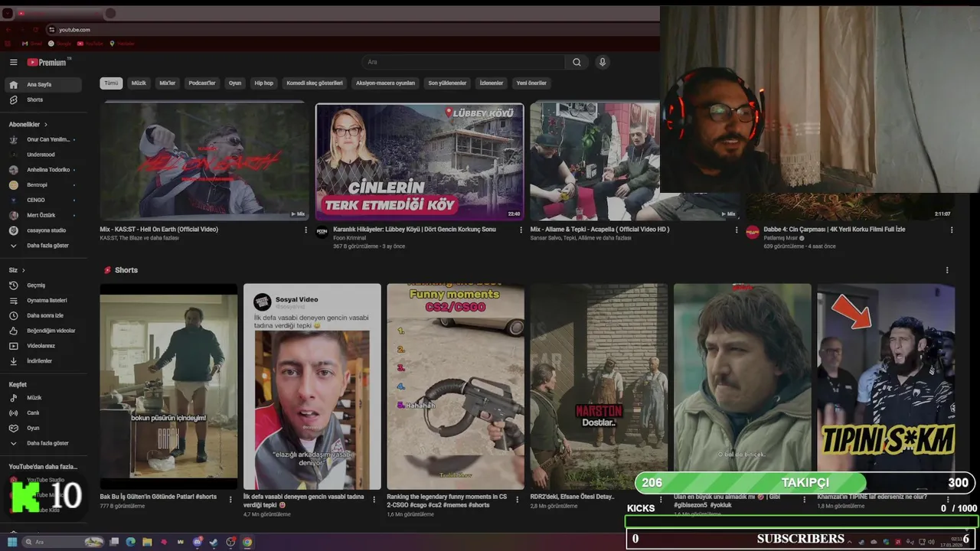Select Komedi skeç gösterileri chip
The height and width of the screenshot is (551, 980).
click(315, 83)
